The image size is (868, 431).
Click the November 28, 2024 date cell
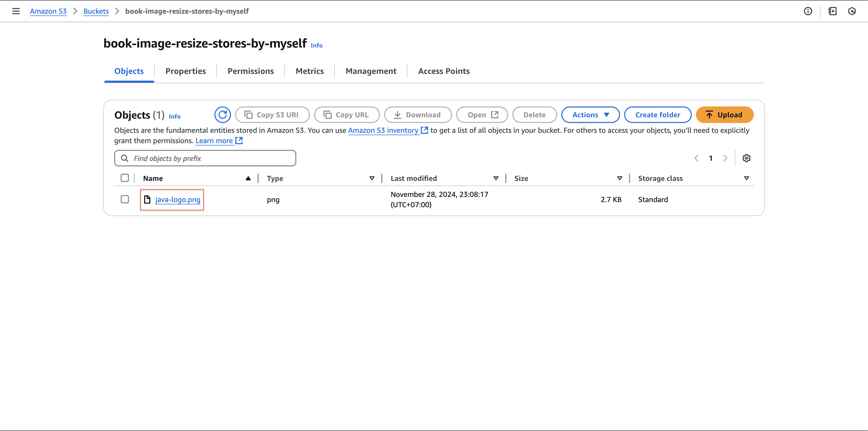click(x=439, y=199)
